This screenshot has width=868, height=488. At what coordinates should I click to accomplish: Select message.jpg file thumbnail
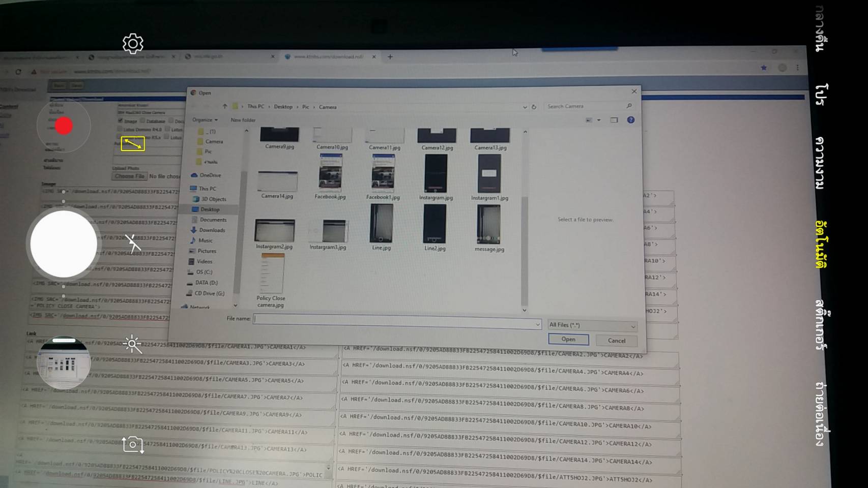click(x=489, y=228)
